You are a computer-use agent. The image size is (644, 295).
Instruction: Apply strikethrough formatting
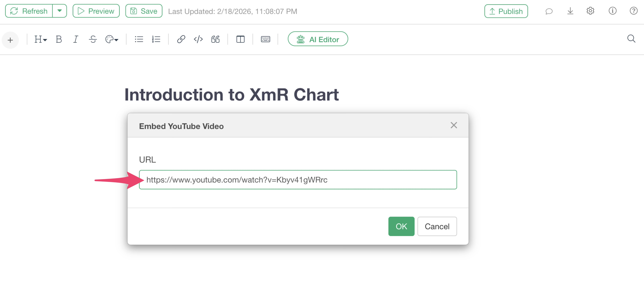tap(93, 39)
